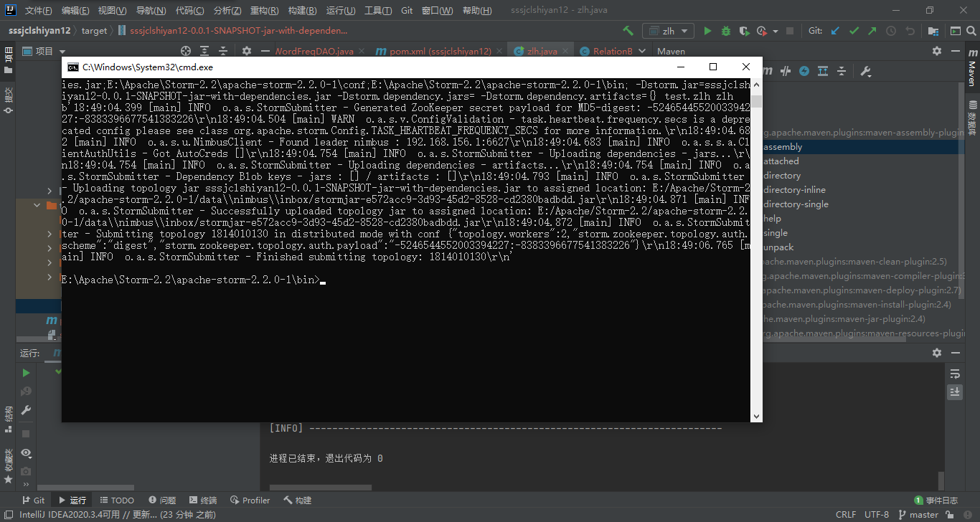Toggle scroll to end in Run console

pos(955,391)
